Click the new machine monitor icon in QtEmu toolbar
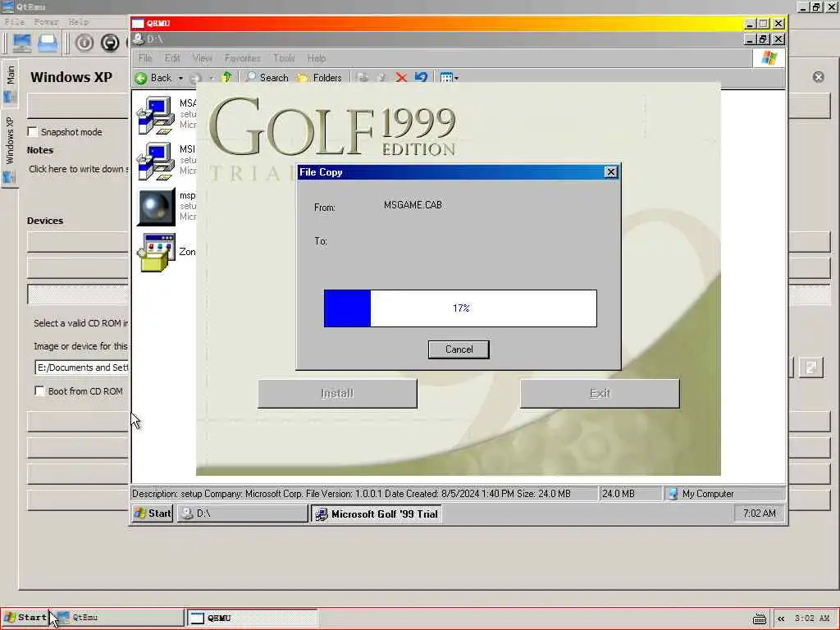Image resolution: width=840 pixels, height=630 pixels. tap(22, 43)
